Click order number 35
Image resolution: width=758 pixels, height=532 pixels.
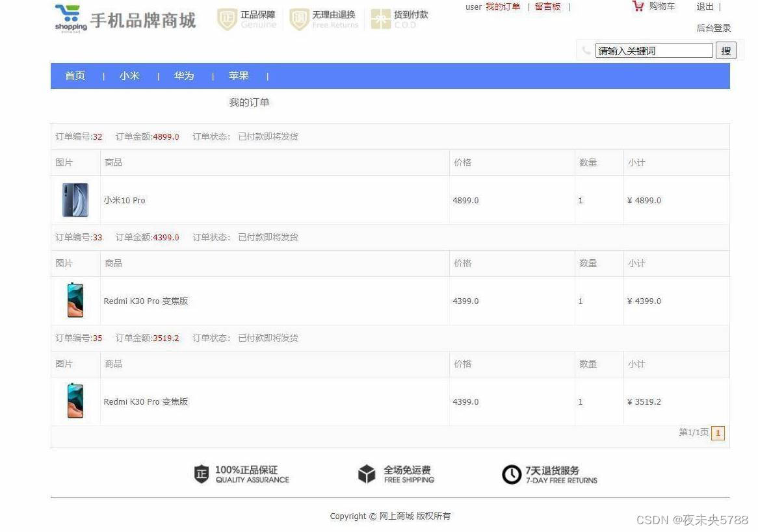coord(98,338)
